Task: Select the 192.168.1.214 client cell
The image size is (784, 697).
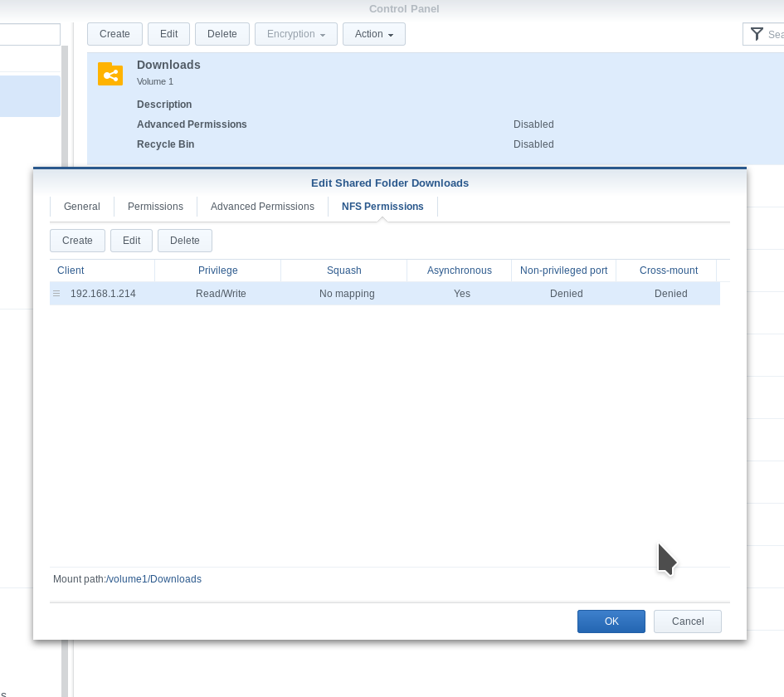Action: coord(103,294)
